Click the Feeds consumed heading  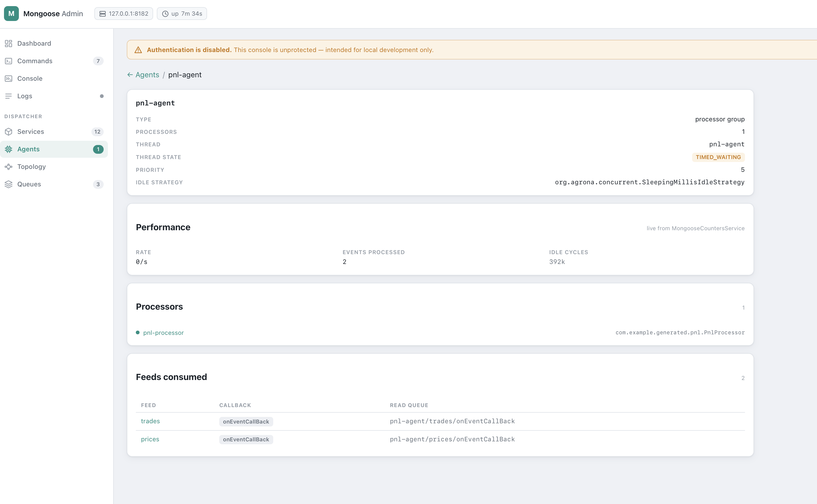pos(171,377)
